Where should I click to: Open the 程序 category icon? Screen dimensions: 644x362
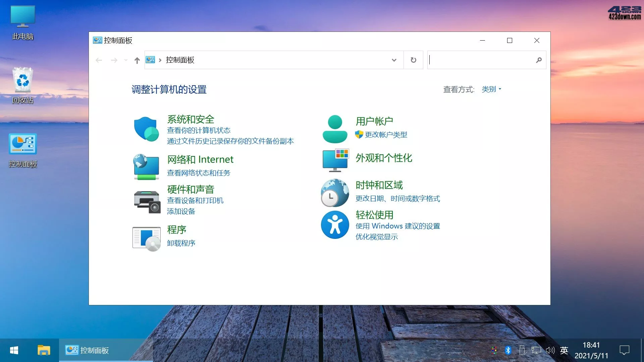coord(147,238)
